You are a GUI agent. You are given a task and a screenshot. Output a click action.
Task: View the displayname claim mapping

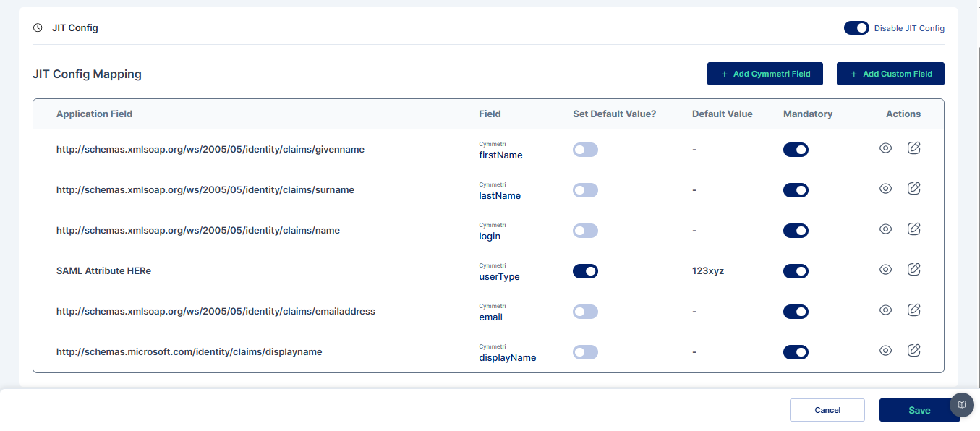coord(885,351)
